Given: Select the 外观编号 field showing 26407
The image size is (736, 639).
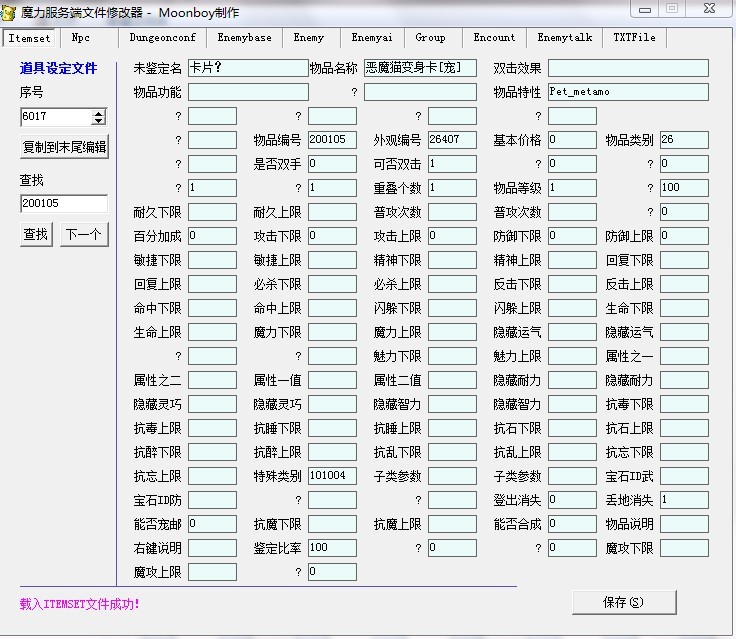Looking at the screenshot, I should tap(452, 140).
